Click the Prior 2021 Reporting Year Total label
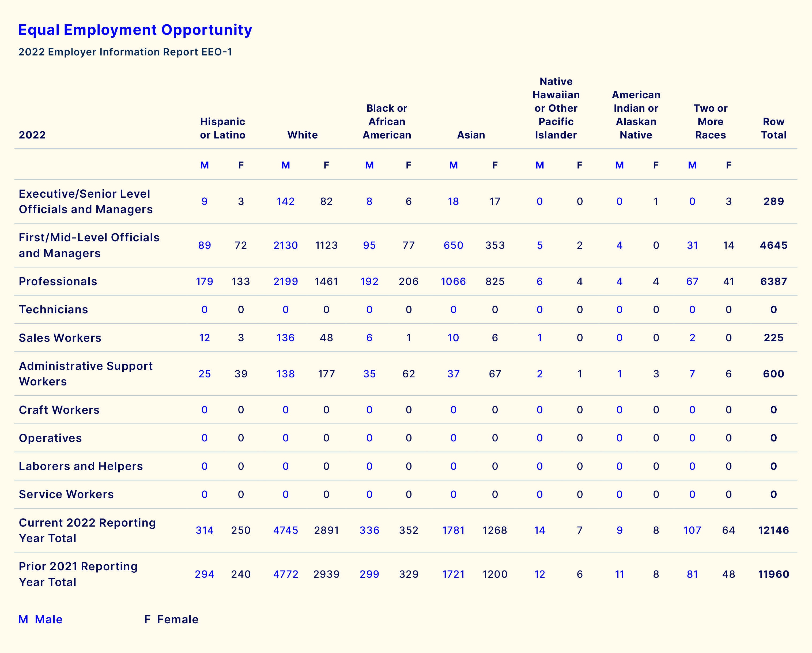812x653 pixels. [x=78, y=574]
